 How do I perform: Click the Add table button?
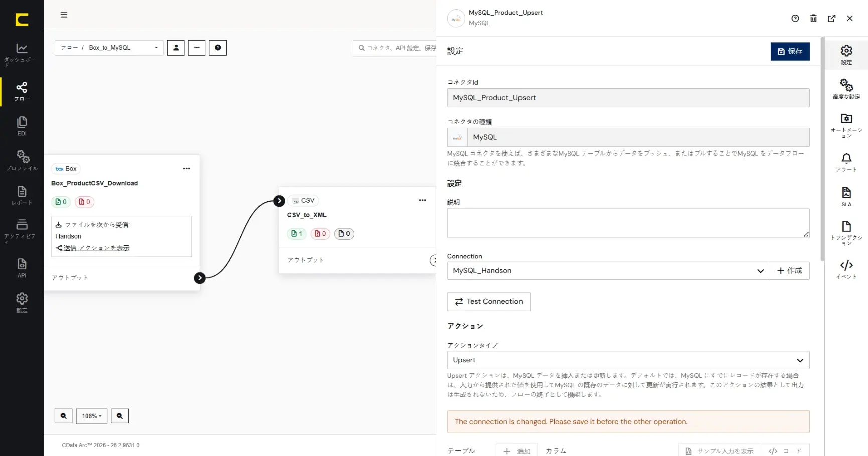(x=516, y=451)
